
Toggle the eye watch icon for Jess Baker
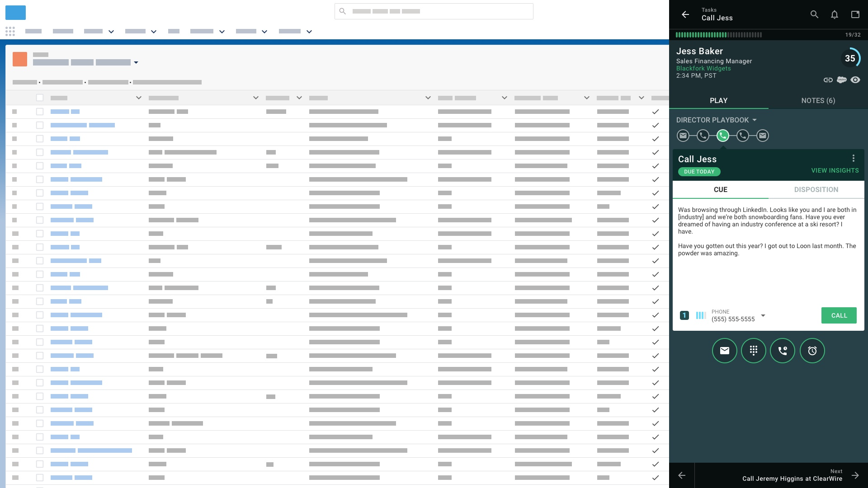(x=855, y=80)
